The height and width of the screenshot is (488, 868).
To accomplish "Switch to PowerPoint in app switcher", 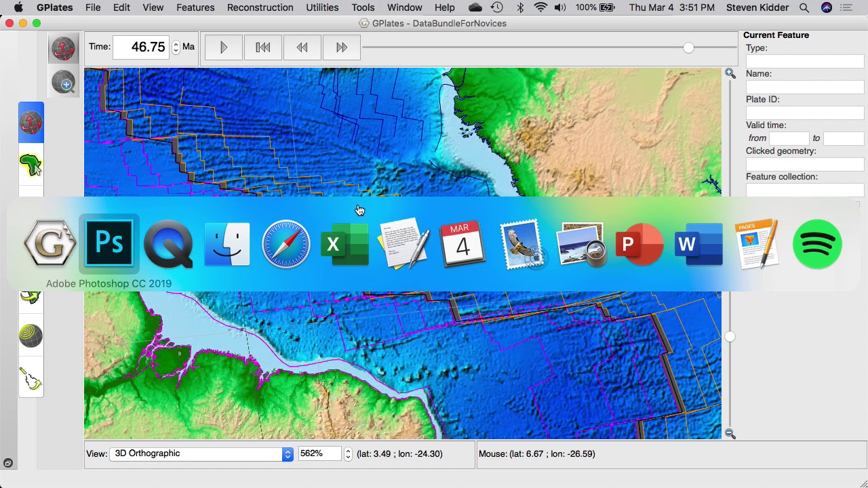I will pos(640,244).
